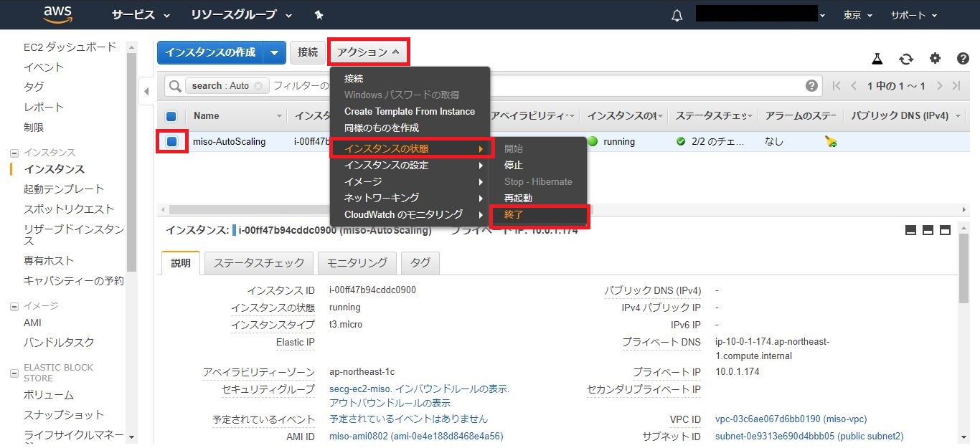Open the サービス dropdown menu
Image resolution: width=980 pixels, height=448 pixels.
click(x=141, y=15)
